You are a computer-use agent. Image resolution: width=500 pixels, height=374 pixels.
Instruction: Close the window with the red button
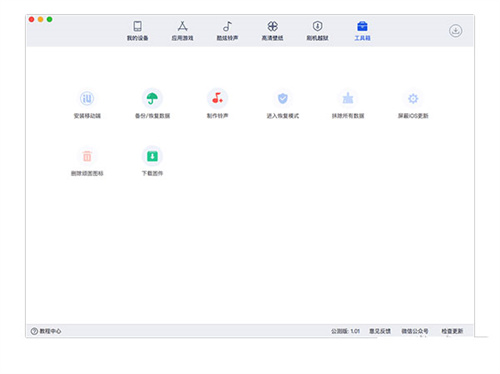click(31, 19)
